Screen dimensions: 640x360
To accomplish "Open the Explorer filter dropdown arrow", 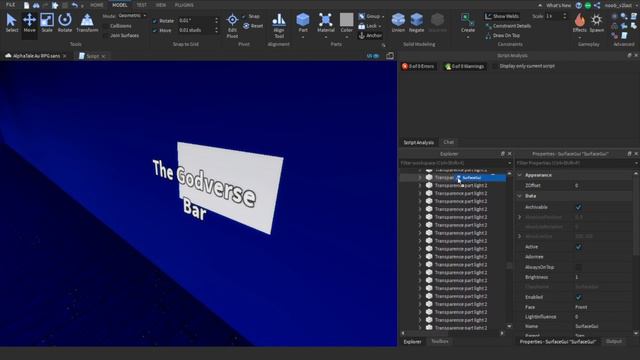I will (x=509, y=163).
